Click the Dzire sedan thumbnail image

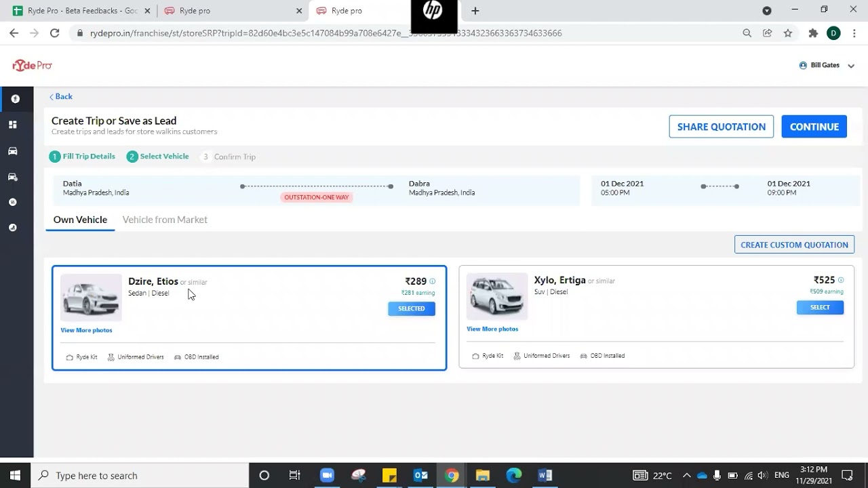pyautogui.click(x=91, y=298)
